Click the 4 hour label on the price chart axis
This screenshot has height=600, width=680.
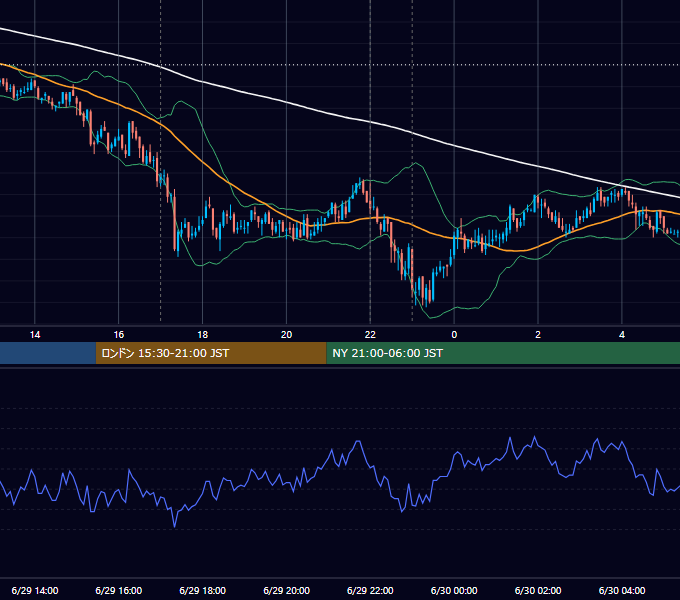[x=622, y=335]
